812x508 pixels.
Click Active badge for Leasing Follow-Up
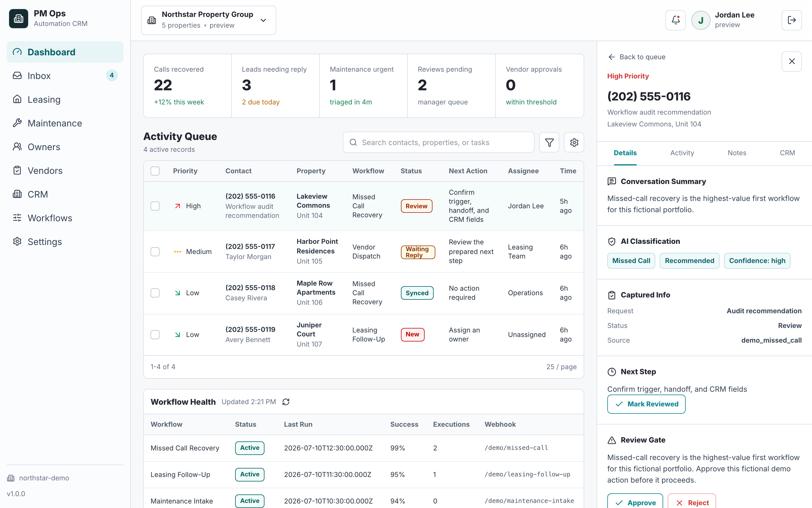[250, 474]
